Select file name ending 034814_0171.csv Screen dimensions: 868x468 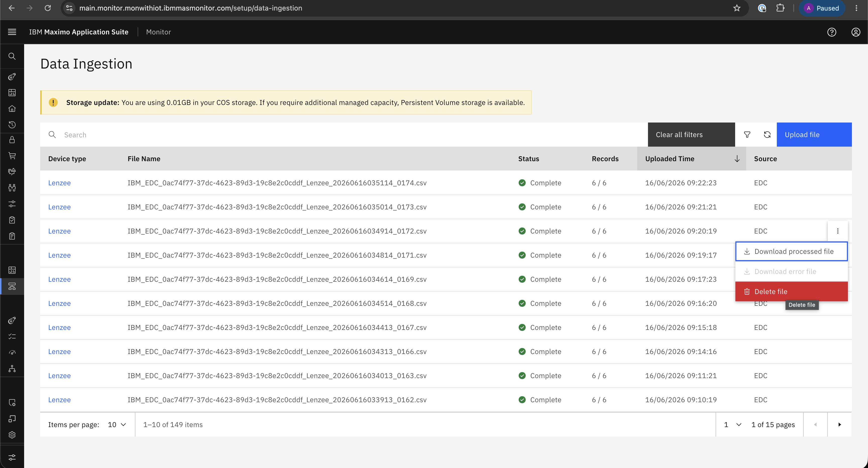[x=277, y=255]
